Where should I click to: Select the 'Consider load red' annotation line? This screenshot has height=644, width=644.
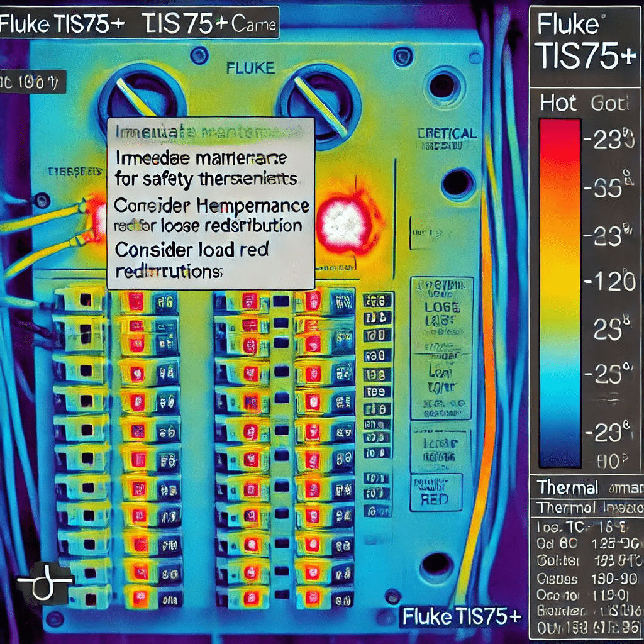point(191,250)
